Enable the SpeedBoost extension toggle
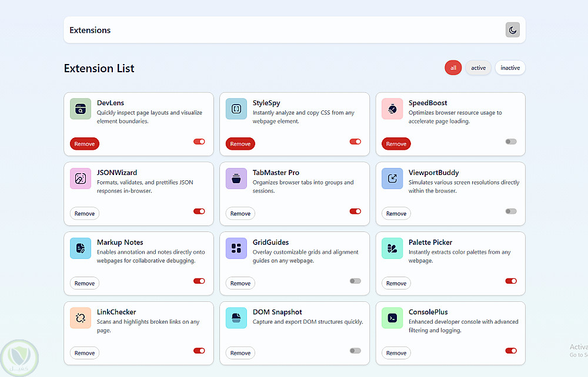This screenshot has width=588, height=377. pyautogui.click(x=511, y=142)
